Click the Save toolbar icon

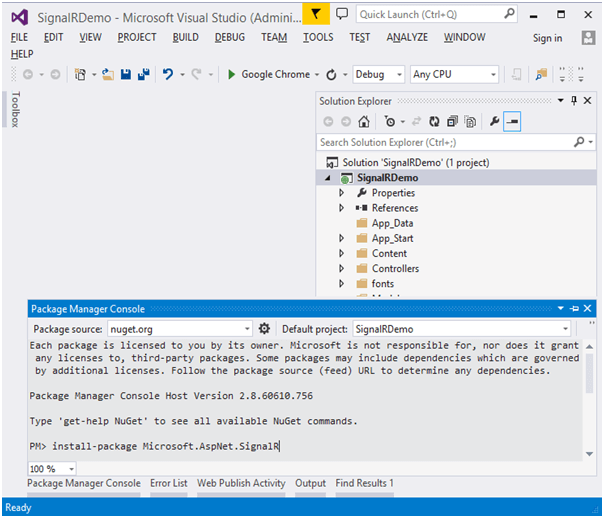126,74
